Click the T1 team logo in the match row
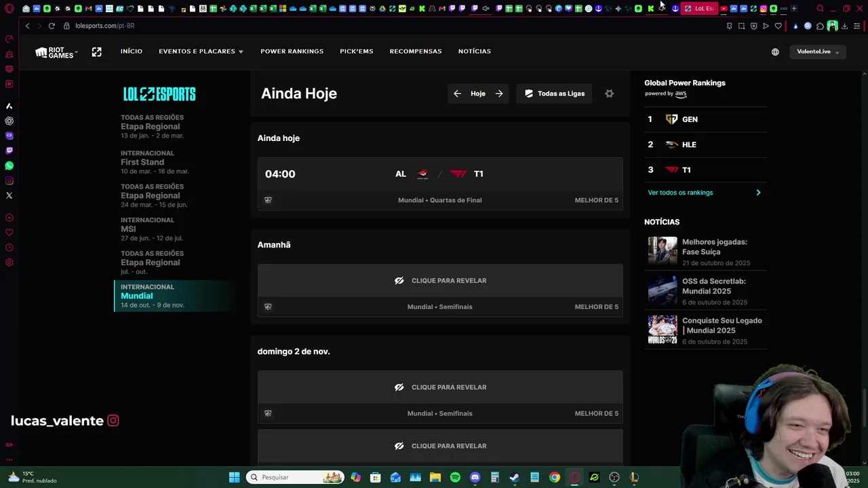This screenshot has width=868, height=488. 458,174
